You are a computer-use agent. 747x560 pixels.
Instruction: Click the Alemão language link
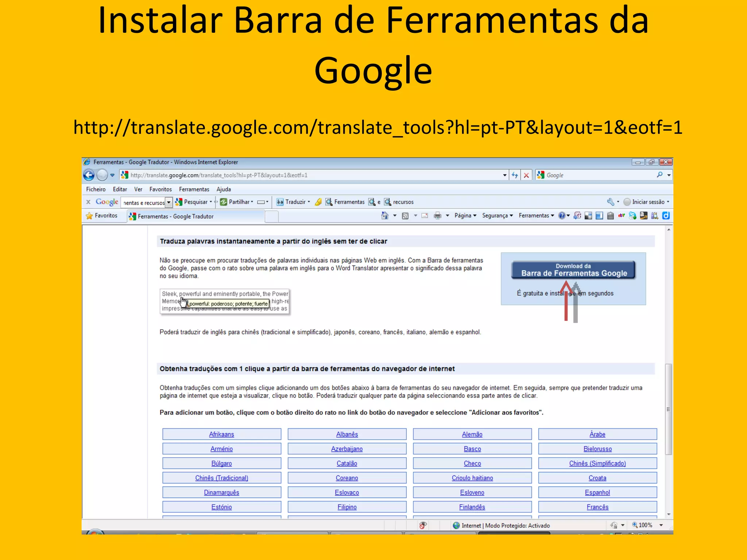click(472, 434)
